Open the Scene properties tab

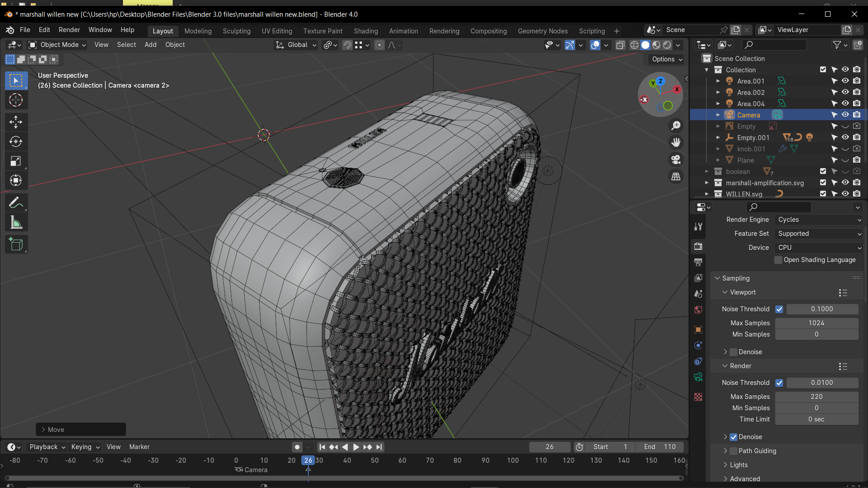pyautogui.click(x=698, y=294)
